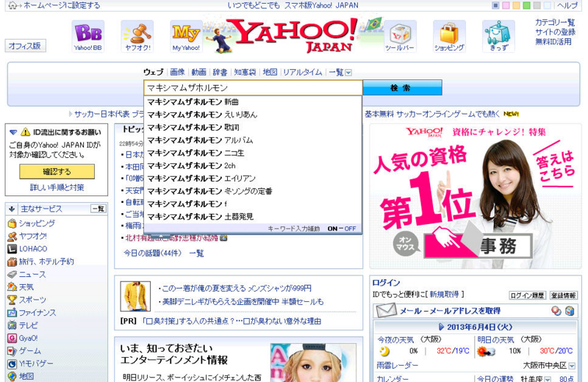
Task: Click the ショッピング icon in main services
Action: point(12,223)
